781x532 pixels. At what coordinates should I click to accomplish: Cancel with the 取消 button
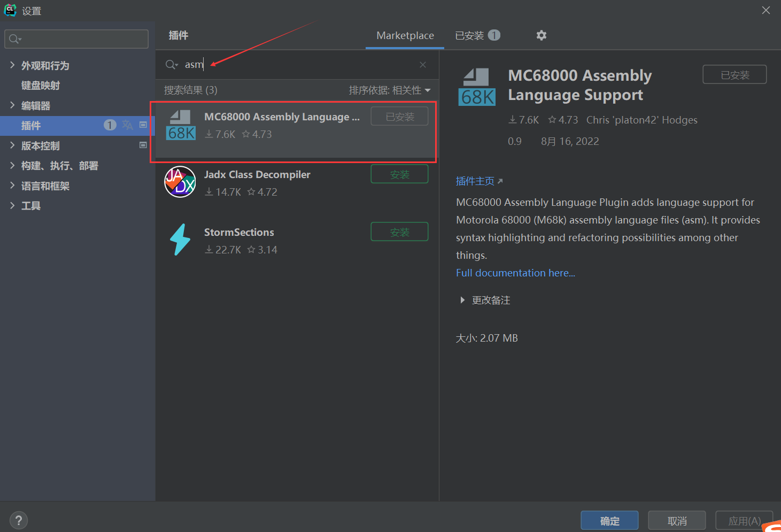tap(677, 521)
